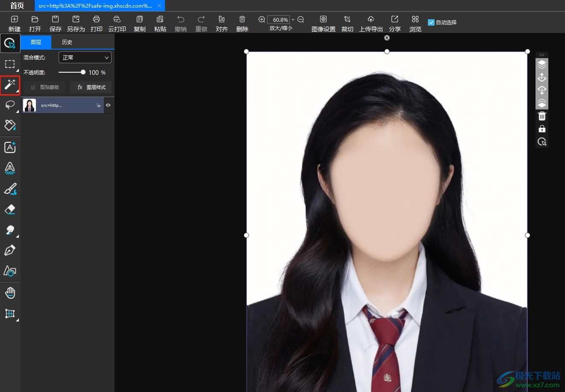The height and width of the screenshot is (392, 565).
Task: Select the smudge tool
Action: (x=10, y=230)
